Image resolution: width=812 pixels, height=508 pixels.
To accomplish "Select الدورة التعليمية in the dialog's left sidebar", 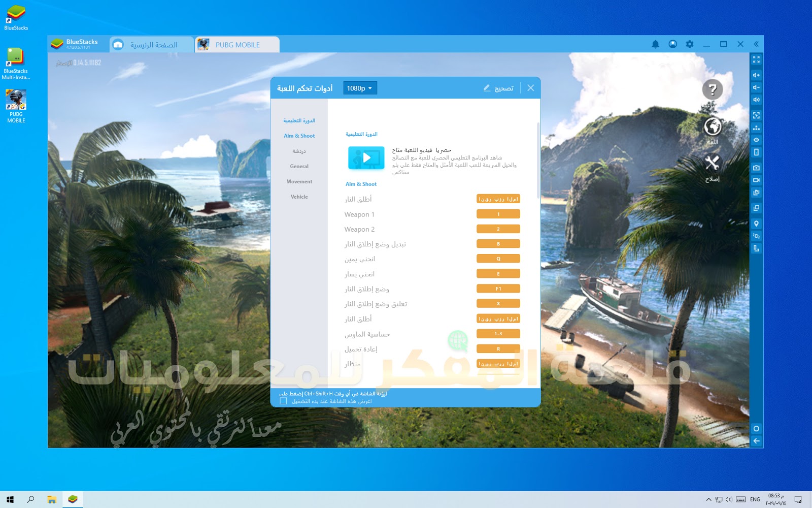I will pyautogui.click(x=299, y=121).
